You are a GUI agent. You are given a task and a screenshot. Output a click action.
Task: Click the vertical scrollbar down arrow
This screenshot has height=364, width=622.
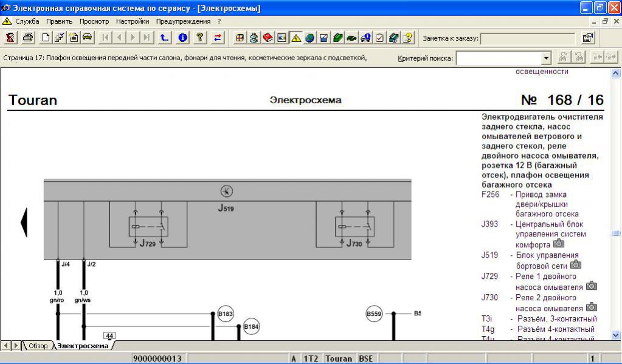(x=616, y=335)
